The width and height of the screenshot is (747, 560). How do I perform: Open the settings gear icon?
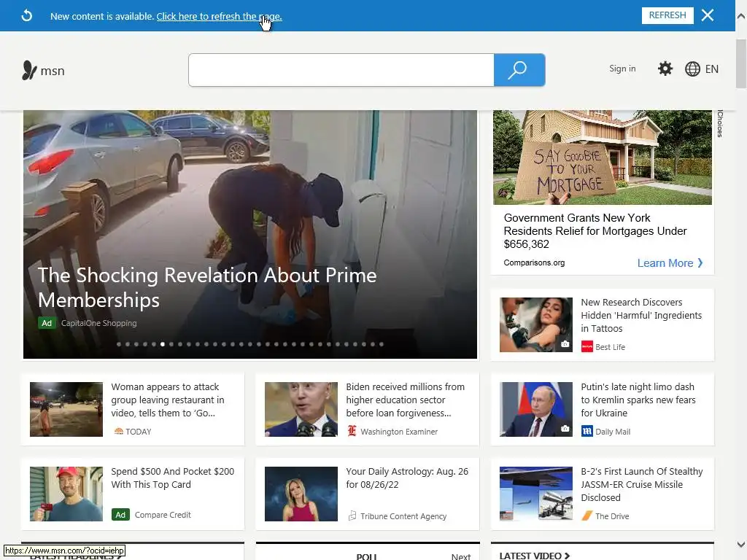pyautogui.click(x=665, y=69)
